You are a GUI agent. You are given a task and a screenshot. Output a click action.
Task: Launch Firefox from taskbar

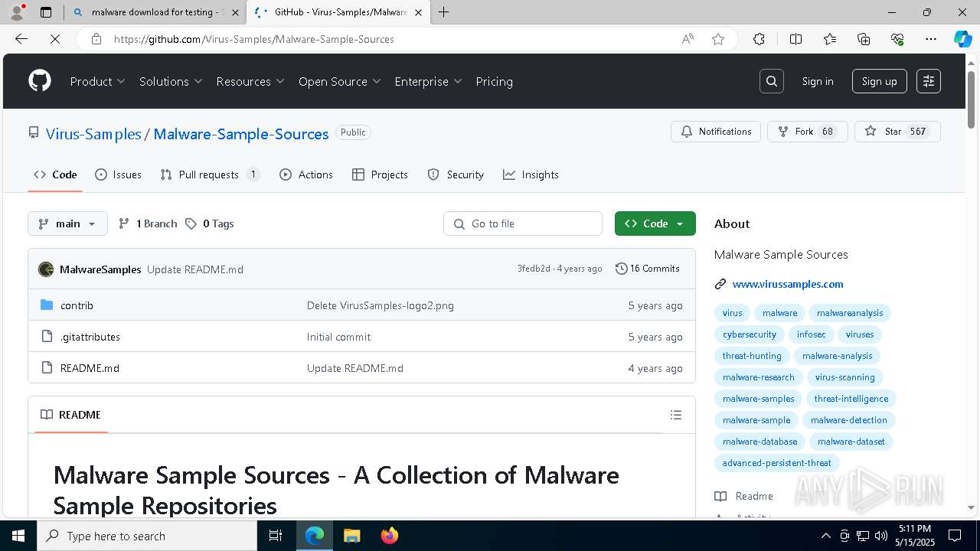390,536
